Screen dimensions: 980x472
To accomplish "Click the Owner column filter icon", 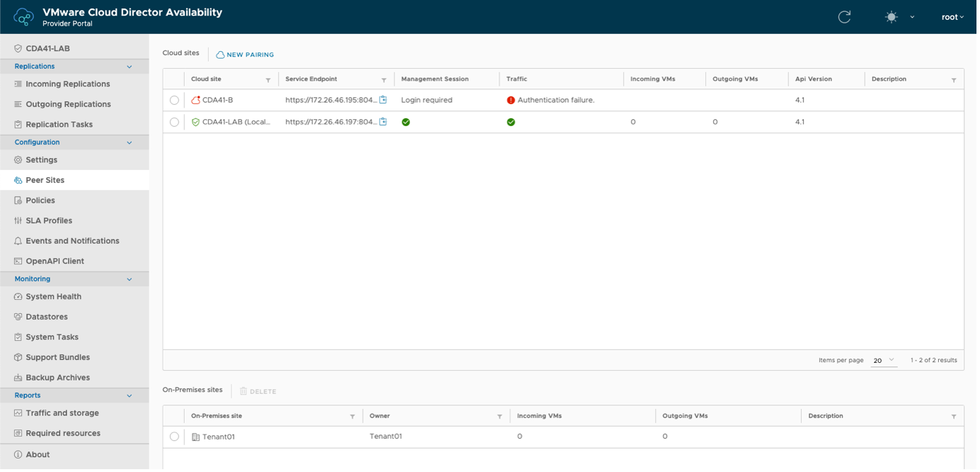I will (x=500, y=417).
